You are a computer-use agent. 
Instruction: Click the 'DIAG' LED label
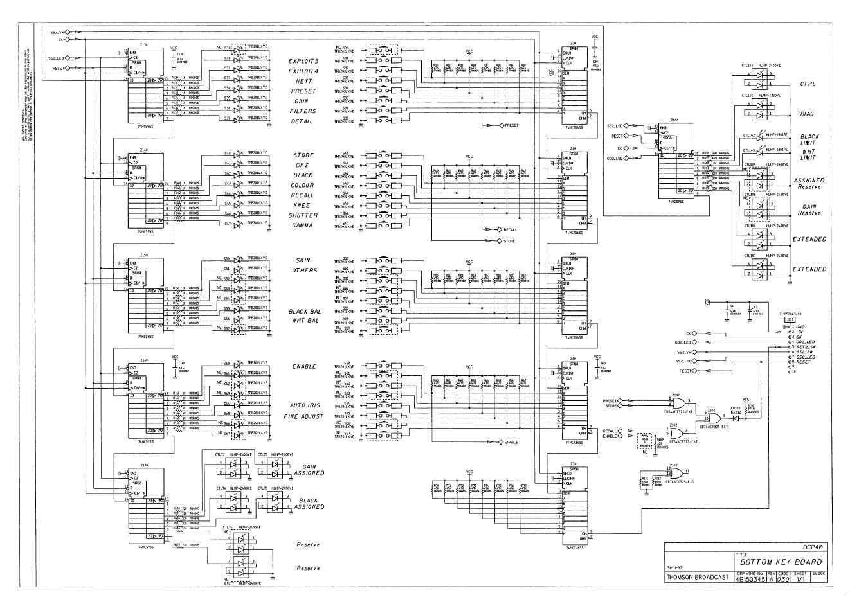[x=807, y=114]
